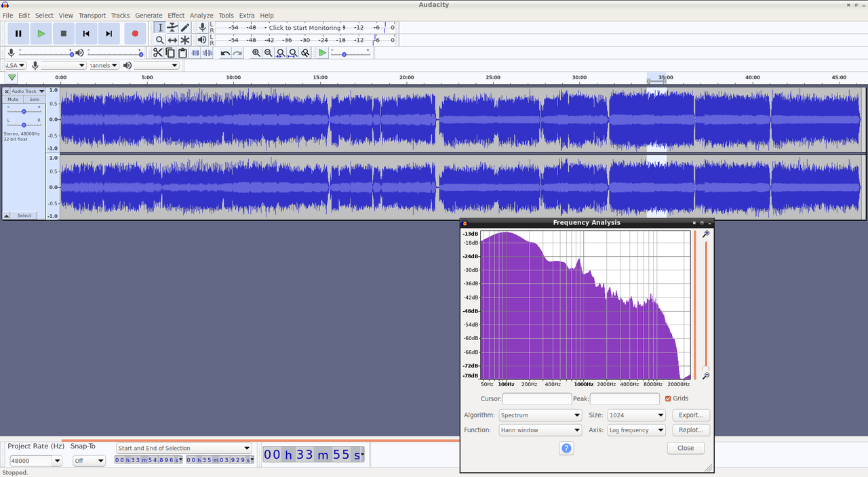Select the Envelope tool
Image resolution: width=868 pixels, height=477 pixels.
tap(172, 27)
